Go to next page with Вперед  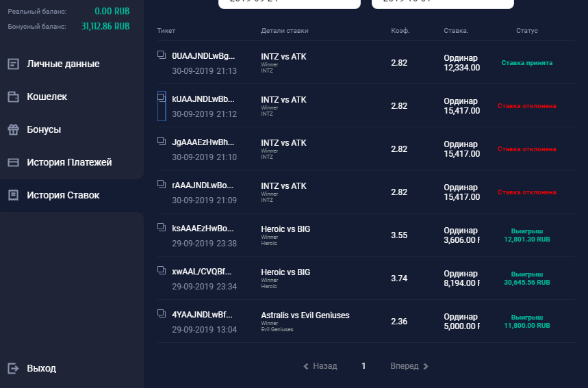[405, 366]
